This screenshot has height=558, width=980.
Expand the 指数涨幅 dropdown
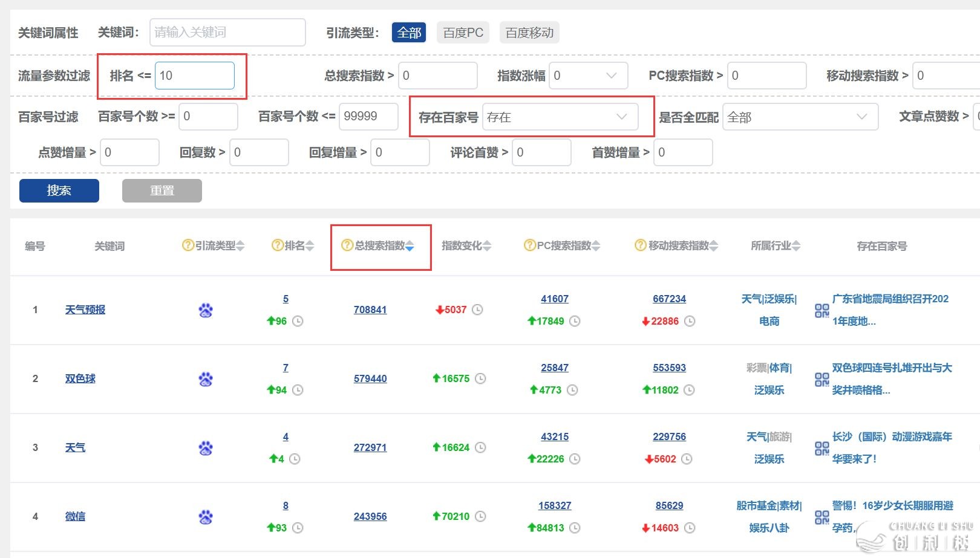pos(588,76)
